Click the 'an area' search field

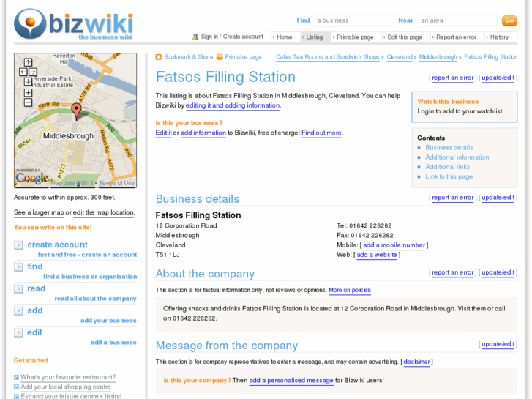pyautogui.click(x=458, y=20)
